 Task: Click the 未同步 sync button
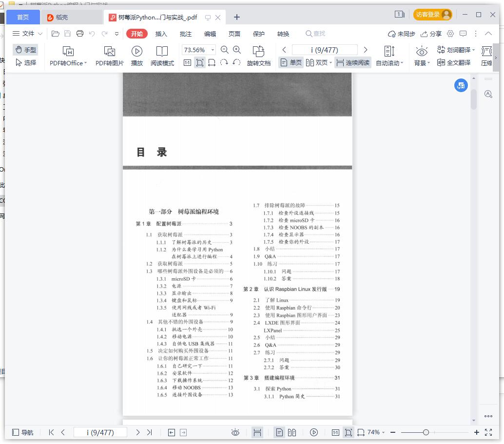pyautogui.click(x=402, y=34)
